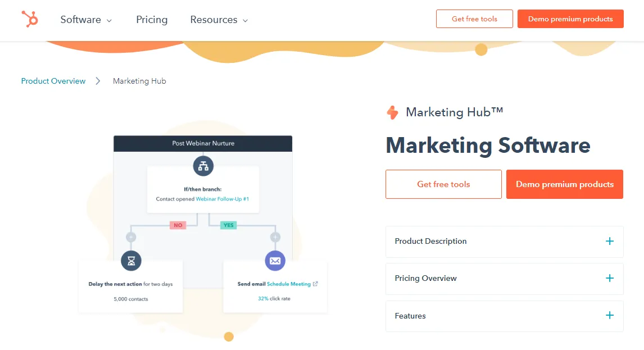Open the Software dropdown menu
This screenshot has height=350, width=644.
pos(86,20)
